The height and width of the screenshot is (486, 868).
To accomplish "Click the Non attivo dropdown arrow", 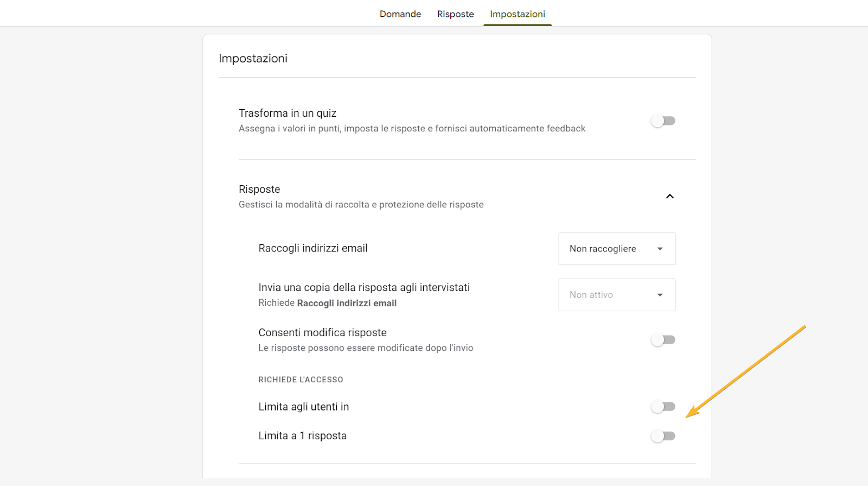I will 660,295.
